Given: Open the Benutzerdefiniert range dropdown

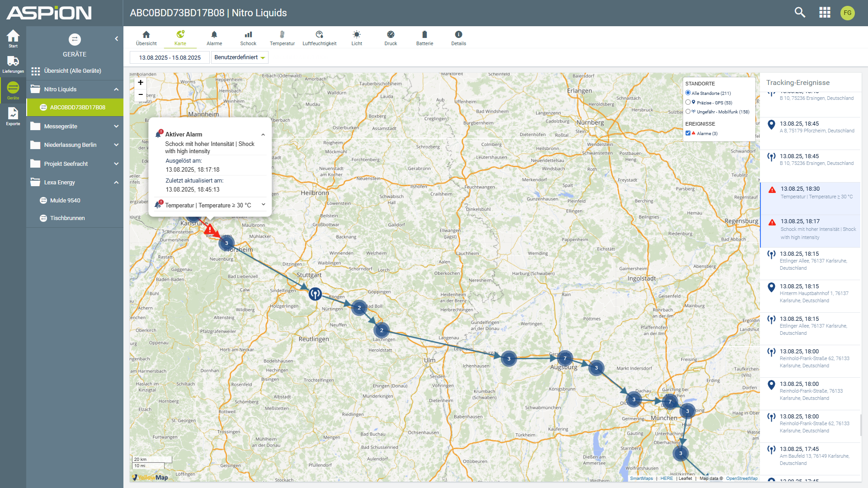Looking at the screenshot, I should [x=240, y=57].
